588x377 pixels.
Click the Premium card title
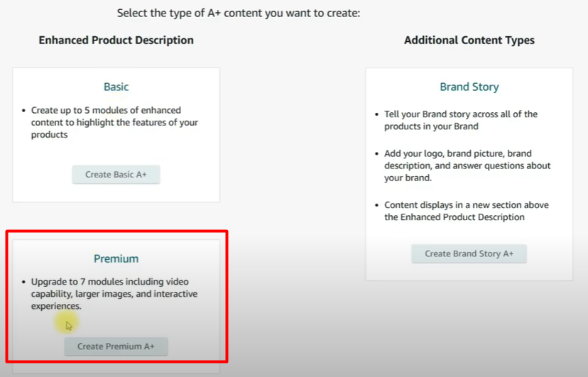pyautogui.click(x=116, y=258)
